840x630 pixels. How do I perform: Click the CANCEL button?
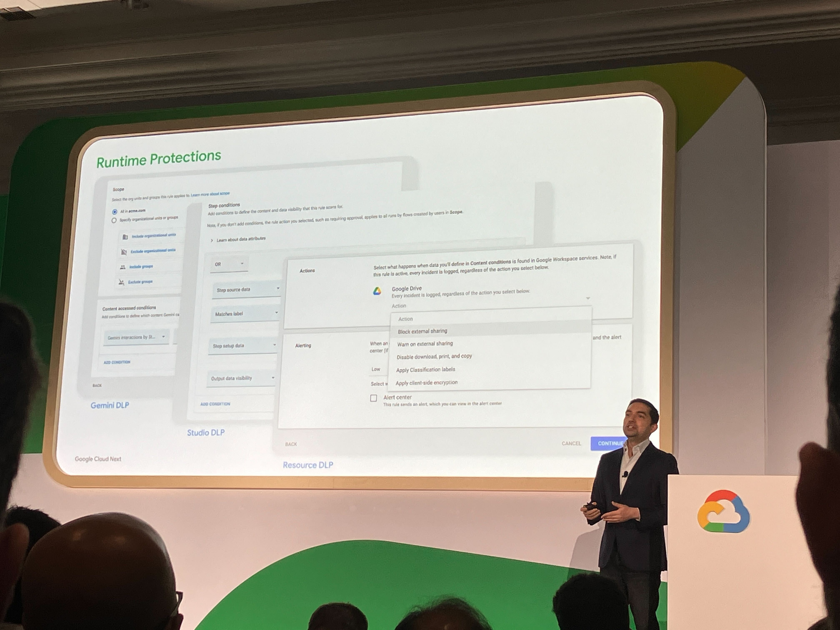571,443
